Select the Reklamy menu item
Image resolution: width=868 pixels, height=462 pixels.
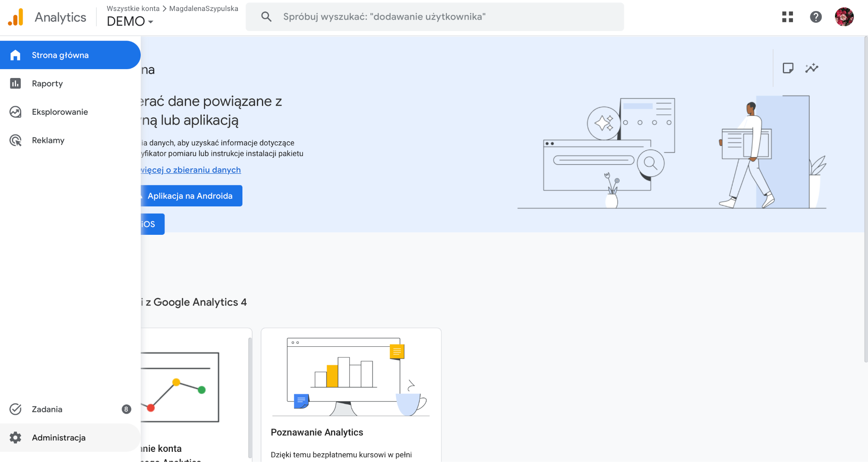tap(70, 140)
